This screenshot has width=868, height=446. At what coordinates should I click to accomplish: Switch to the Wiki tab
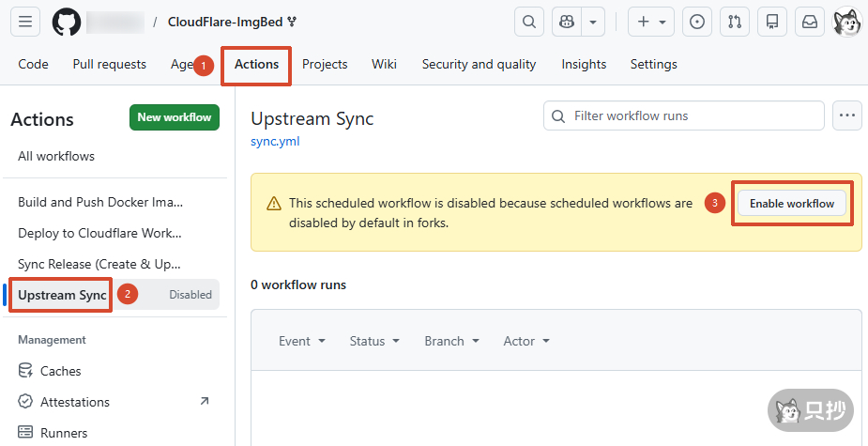[x=384, y=64]
